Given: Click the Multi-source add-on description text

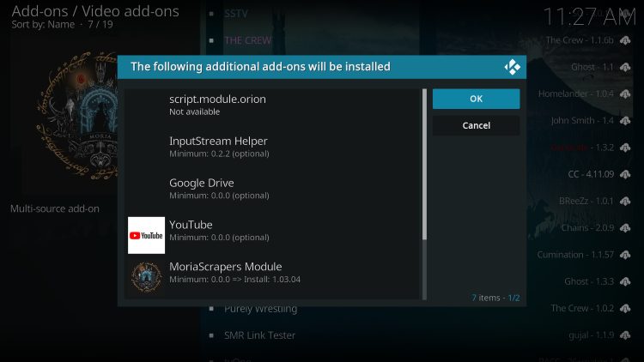Looking at the screenshot, I should pos(55,208).
